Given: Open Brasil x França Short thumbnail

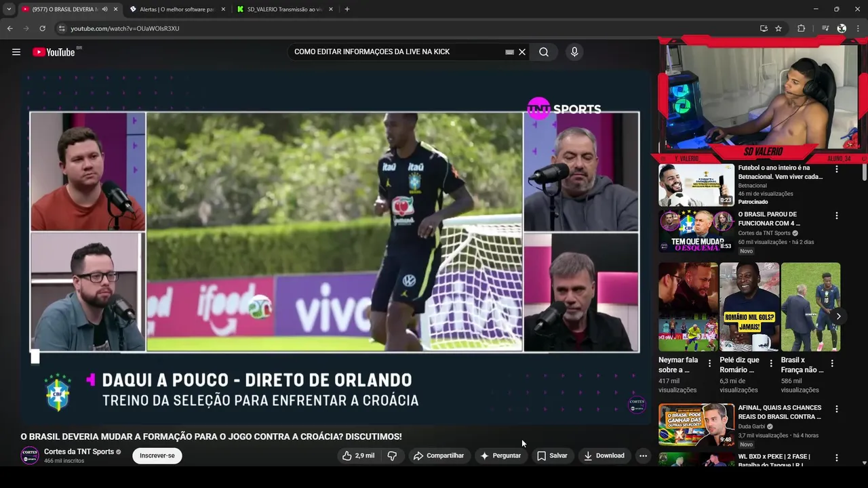Looking at the screenshot, I should pos(810,307).
